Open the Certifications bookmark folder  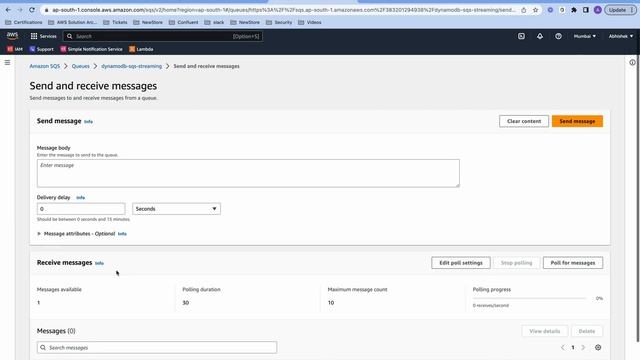point(24,22)
